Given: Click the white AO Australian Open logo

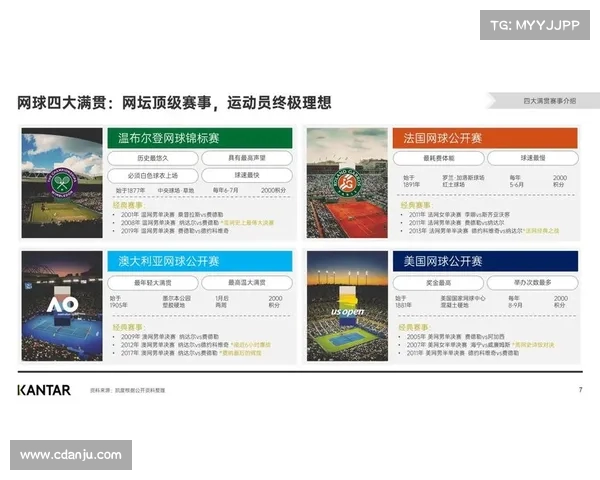Looking at the screenshot, I should (63, 305).
